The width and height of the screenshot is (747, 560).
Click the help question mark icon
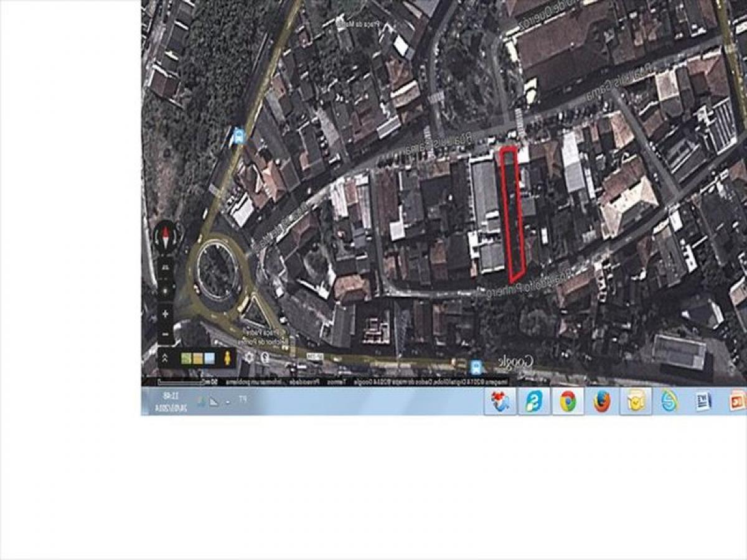pyautogui.click(x=263, y=357)
